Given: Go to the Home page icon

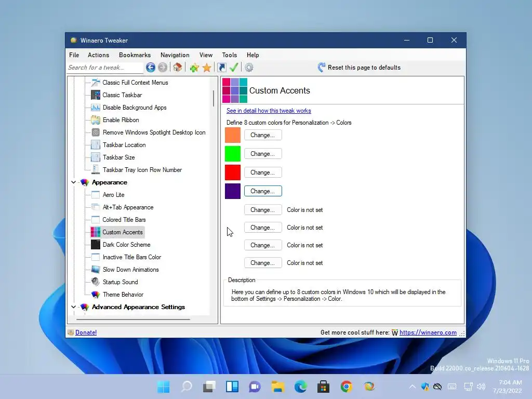Looking at the screenshot, I should click(x=178, y=68).
